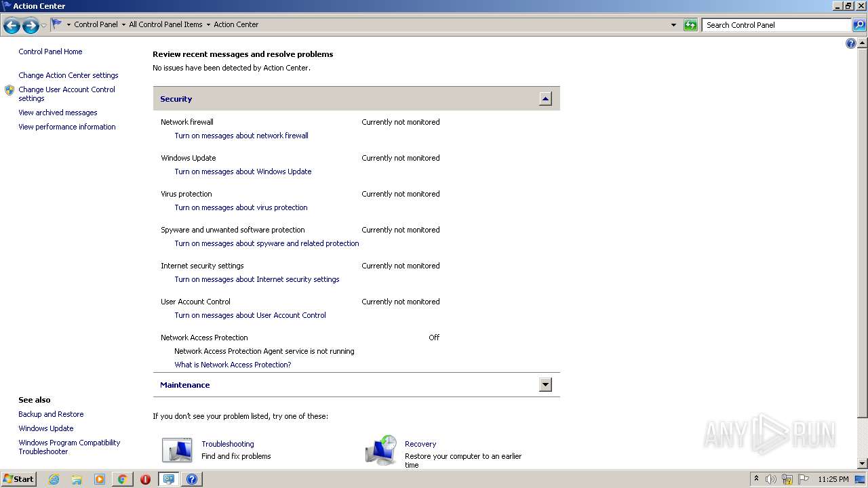The width and height of the screenshot is (868, 488).
Task: Expand dropdown arrow after All Control Panel Items
Action: pos(208,25)
